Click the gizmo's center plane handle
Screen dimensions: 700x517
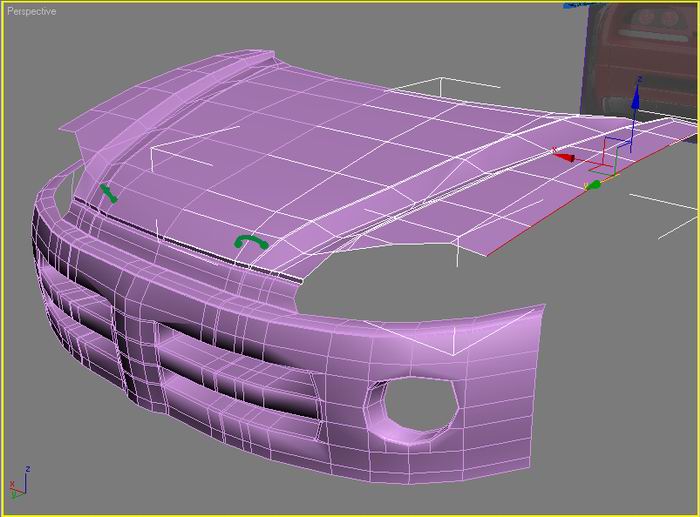pos(614,157)
